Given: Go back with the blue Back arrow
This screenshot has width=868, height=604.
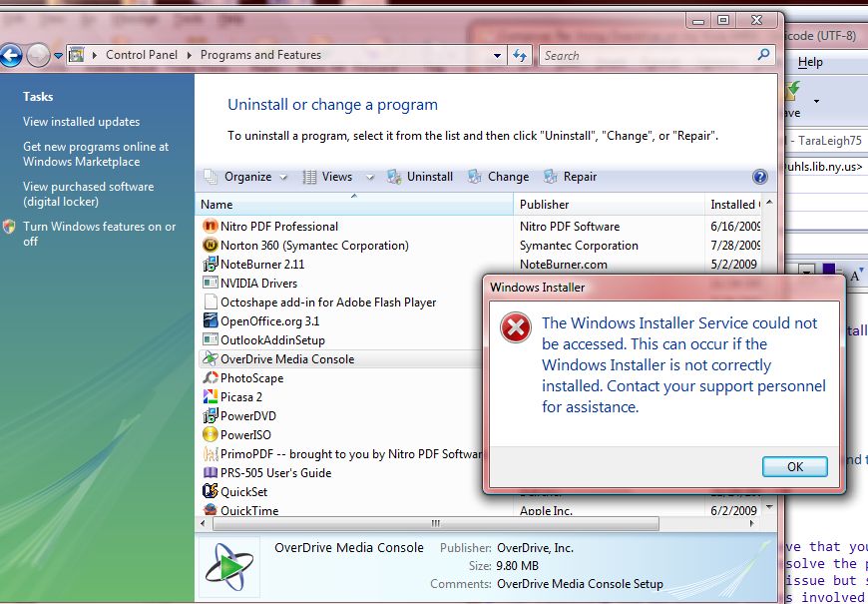Looking at the screenshot, I should point(11,56).
